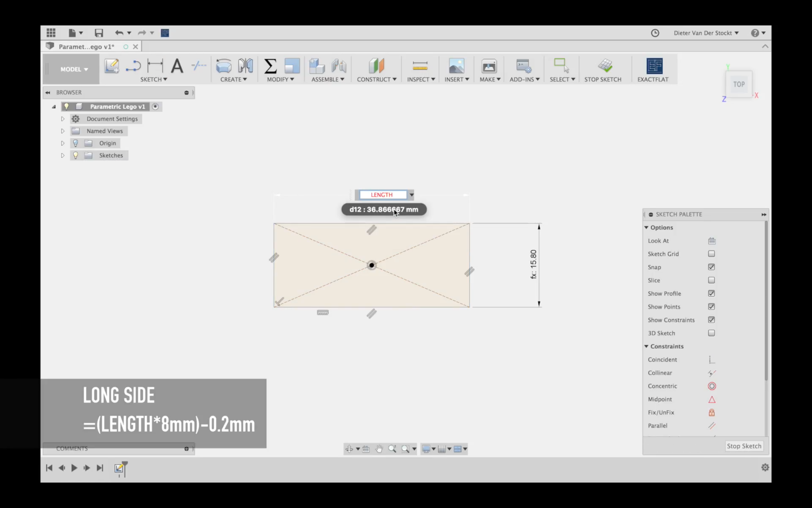This screenshot has width=812, height=508.
Task: Open the LENGTH parameter dropdown
Action: pos(411,195)
